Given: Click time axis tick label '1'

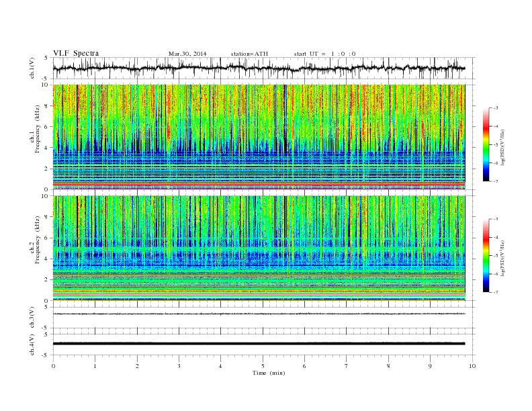Looking at the screenshot, I should 95,366.
